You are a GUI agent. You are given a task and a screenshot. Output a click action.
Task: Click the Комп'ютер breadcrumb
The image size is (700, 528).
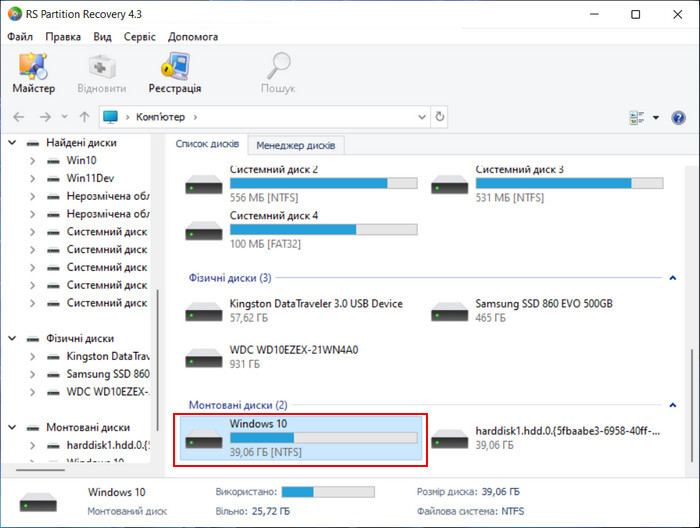160,117
